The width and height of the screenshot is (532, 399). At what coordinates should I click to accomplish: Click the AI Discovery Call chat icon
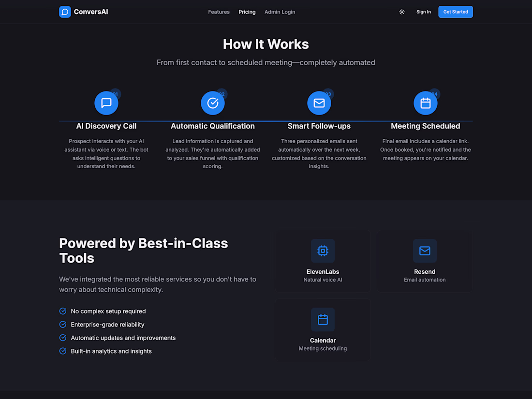[x=106, y=103]
